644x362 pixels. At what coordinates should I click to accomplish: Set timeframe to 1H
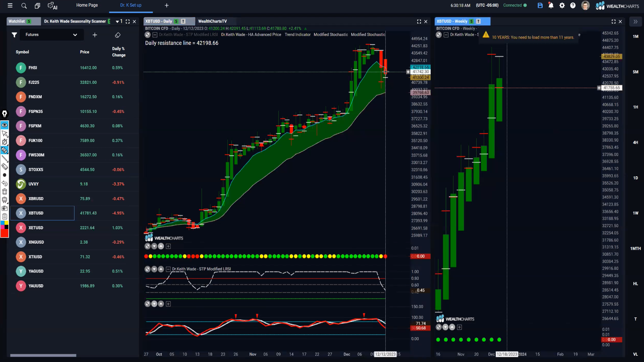pos(635,107)
